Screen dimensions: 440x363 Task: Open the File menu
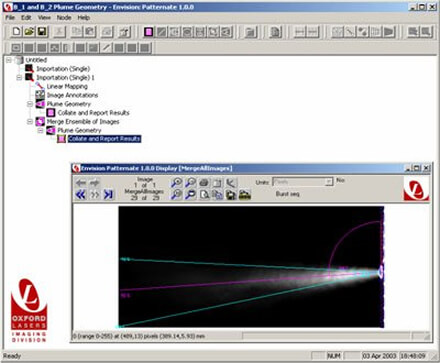[x=10, y=17]
